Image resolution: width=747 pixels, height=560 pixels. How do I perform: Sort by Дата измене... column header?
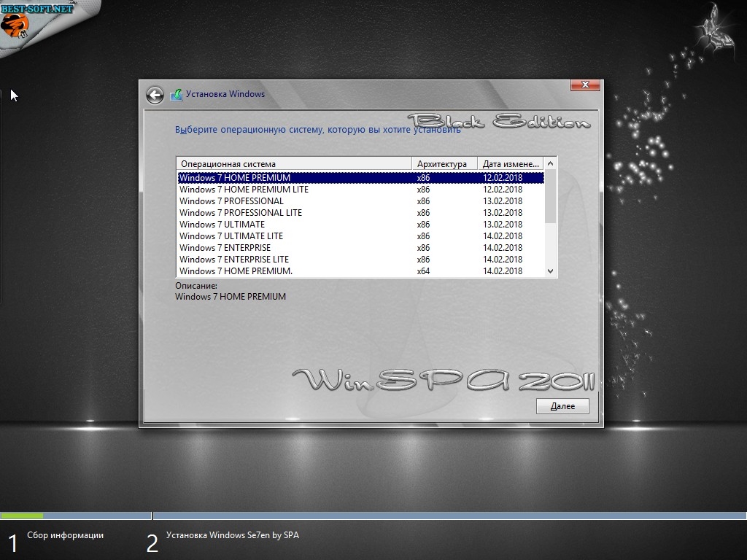[510, 164]
